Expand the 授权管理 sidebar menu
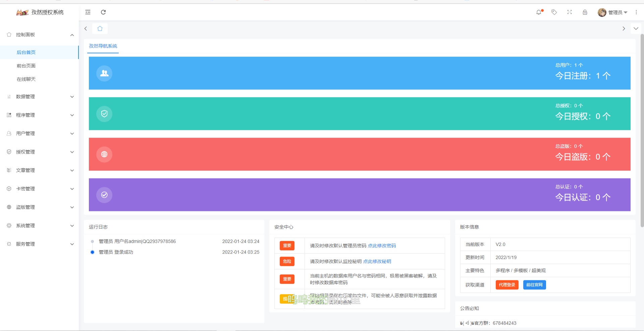Screen dimensions: 644x331 (x=39, y=152)
